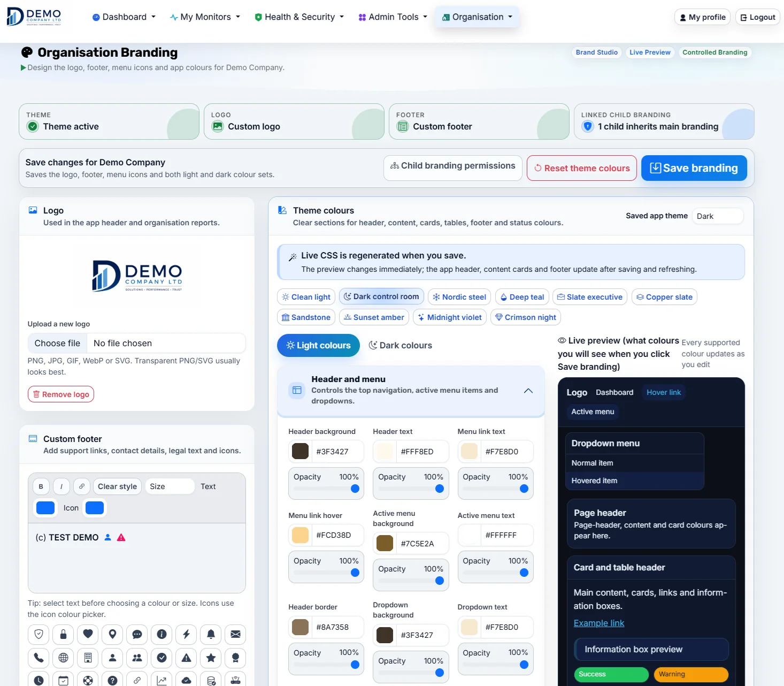Open the footer text Size dropdown

tap(170, 486)
